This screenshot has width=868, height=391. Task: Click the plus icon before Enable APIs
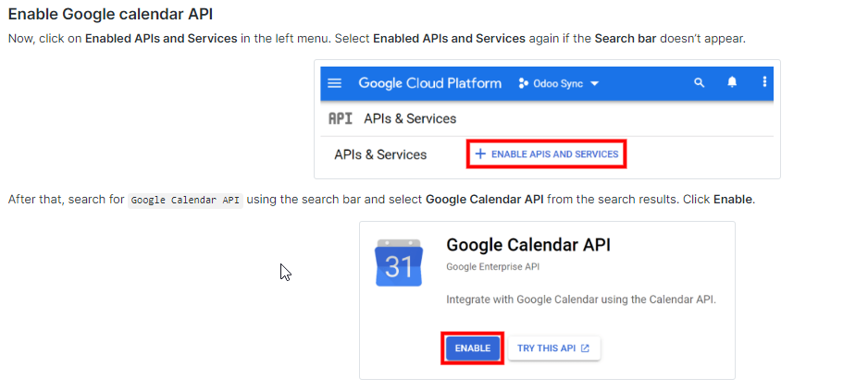click(480, 154)
